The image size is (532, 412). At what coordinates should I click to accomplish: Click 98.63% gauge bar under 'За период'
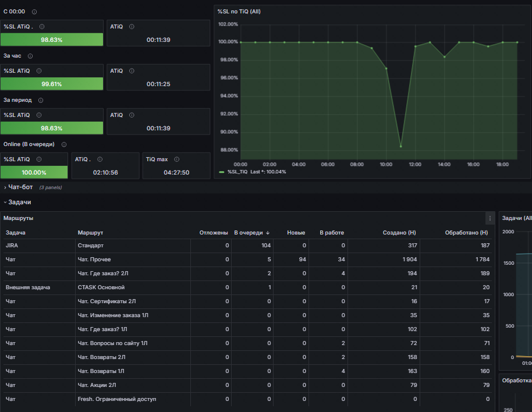52,128
